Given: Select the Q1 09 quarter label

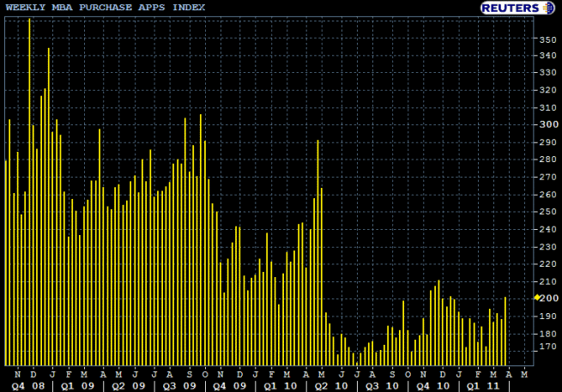Looking at the screenshot, I should (76, 385).
